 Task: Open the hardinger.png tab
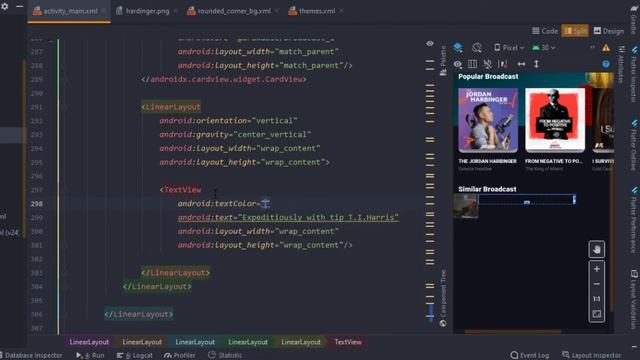147,11
